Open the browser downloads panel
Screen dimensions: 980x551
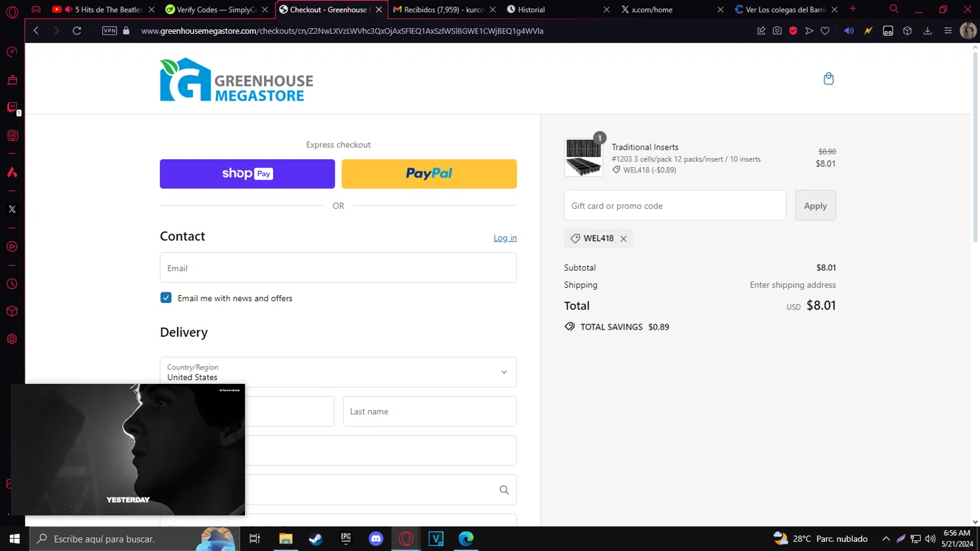[928, 31]
